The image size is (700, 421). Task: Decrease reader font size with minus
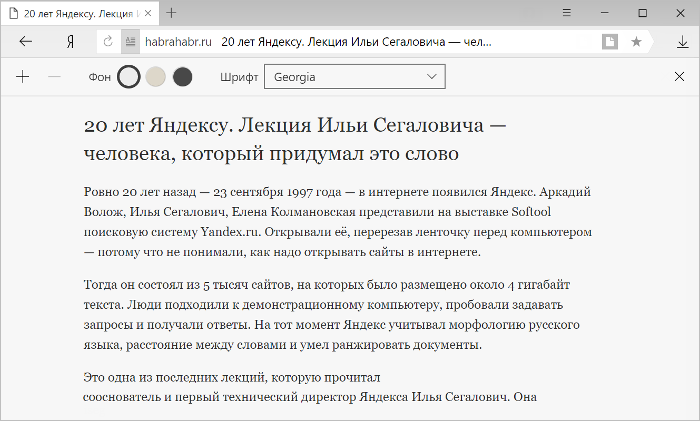[54, 77]
